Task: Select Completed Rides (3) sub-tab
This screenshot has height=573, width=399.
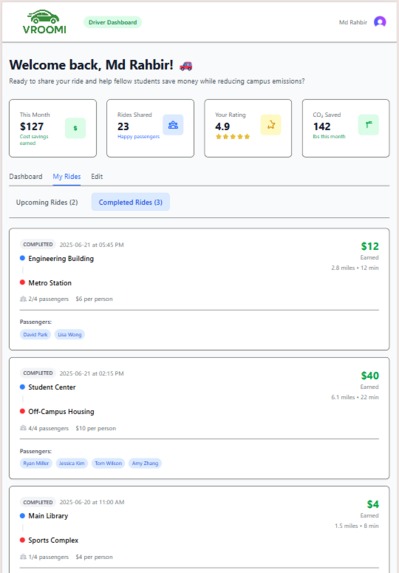Action: (x=130, y=202)
